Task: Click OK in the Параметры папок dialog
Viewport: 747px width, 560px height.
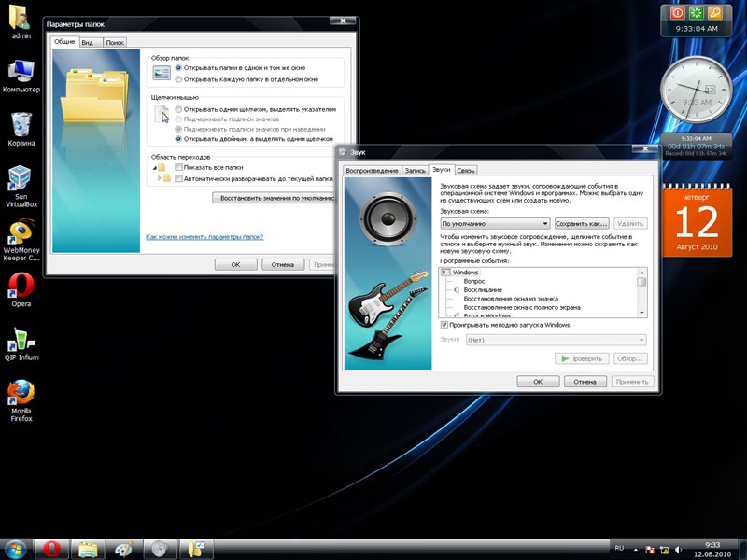Action: [236, 264]
